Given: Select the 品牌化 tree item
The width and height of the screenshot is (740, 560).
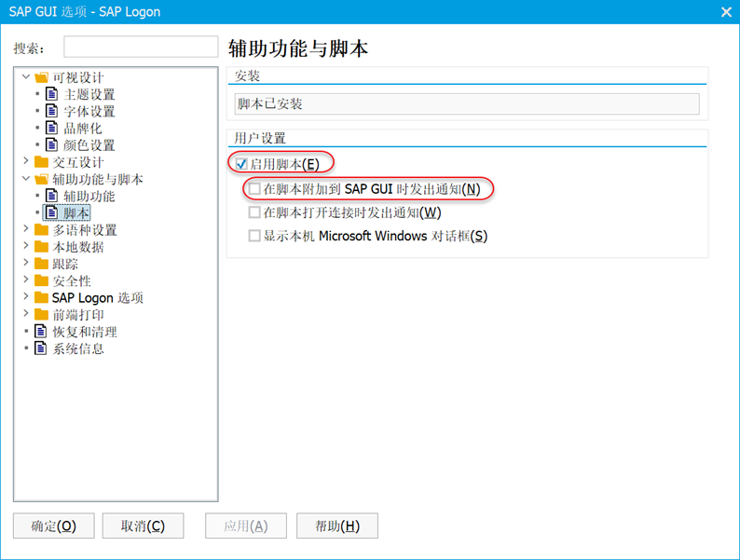Looking at the screenshot, I should point(83,129).
